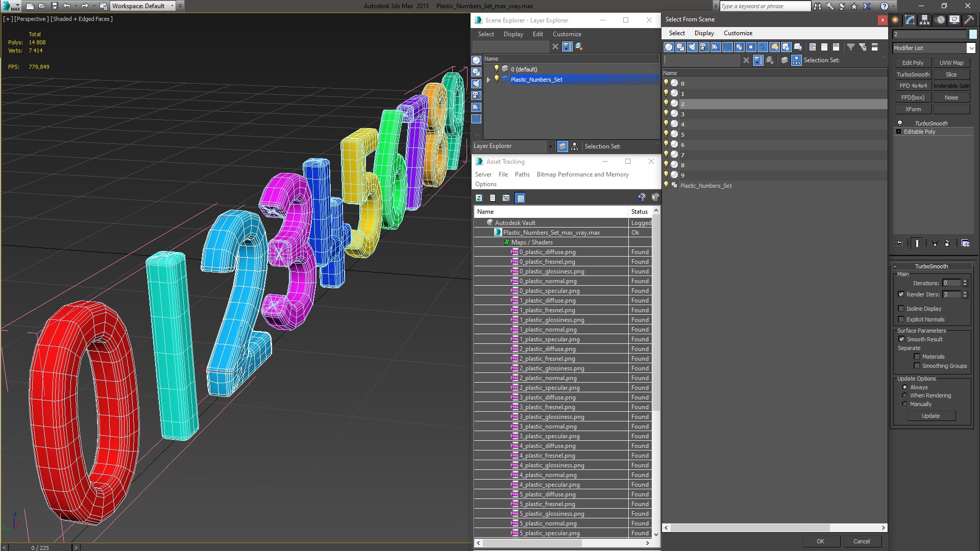Open the Hierarchy command panel tab
Screen dimensions: 980x551
[x=924, y=20]
